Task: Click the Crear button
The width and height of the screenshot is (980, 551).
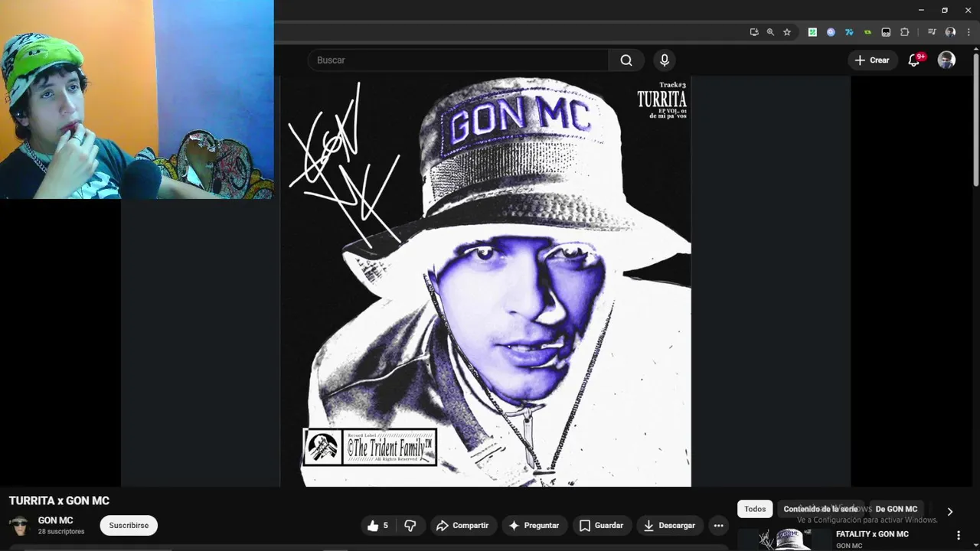Action: [x=872, y=60]
